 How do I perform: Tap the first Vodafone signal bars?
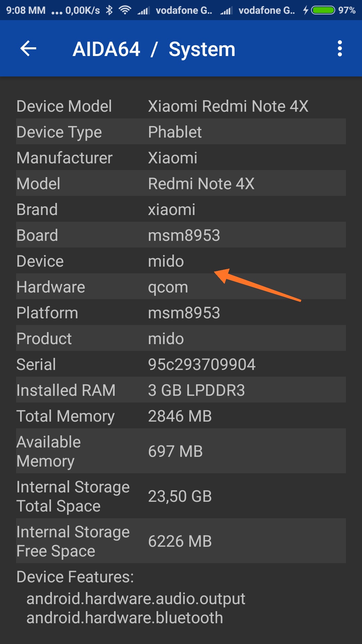tap(143, 11)
